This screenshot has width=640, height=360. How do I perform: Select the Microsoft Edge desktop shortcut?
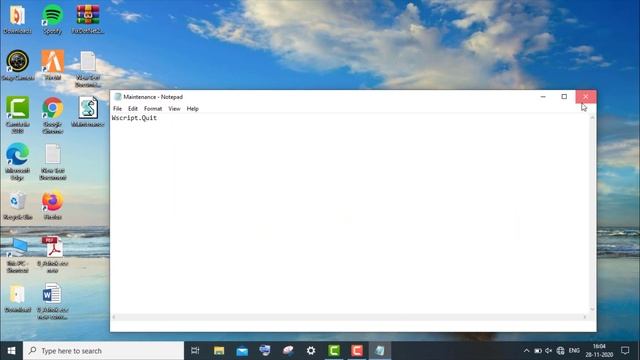(x=17, y=161)
